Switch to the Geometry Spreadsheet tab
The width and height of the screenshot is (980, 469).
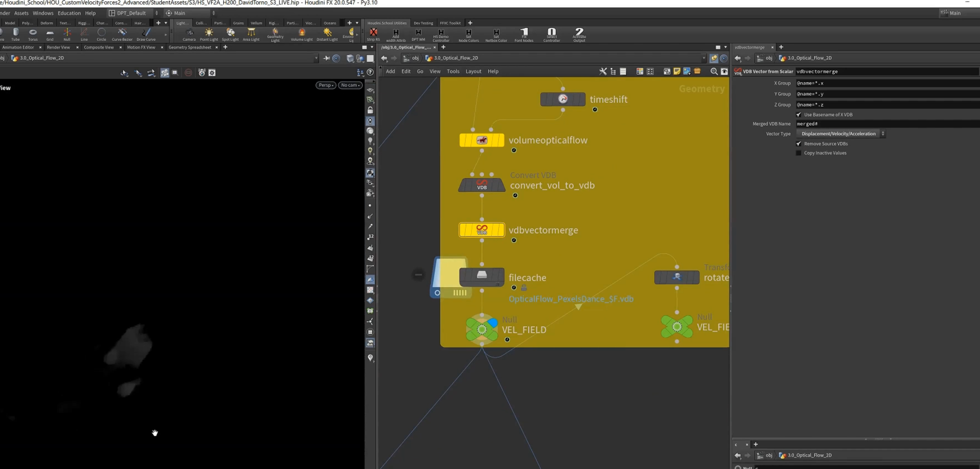pyautogui.click(x=190, y=47)
